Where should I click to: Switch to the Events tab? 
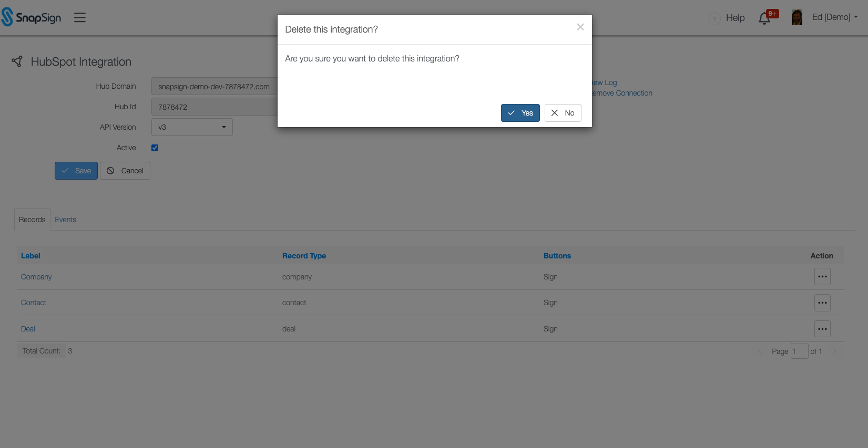66,220
